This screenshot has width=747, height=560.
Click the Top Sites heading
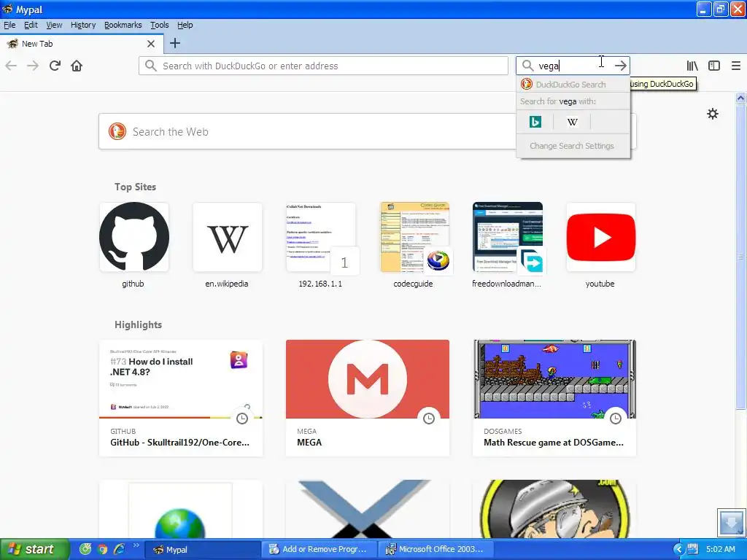[x=135, y=187]
